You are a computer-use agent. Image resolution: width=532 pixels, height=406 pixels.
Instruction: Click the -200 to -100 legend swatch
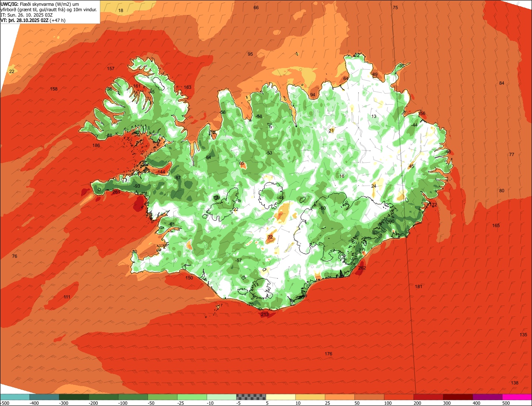(103, 397)
